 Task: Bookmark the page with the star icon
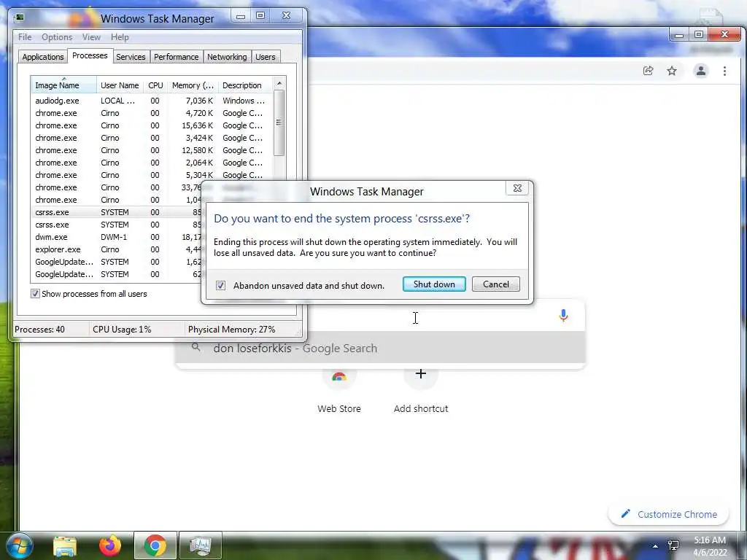672,71
